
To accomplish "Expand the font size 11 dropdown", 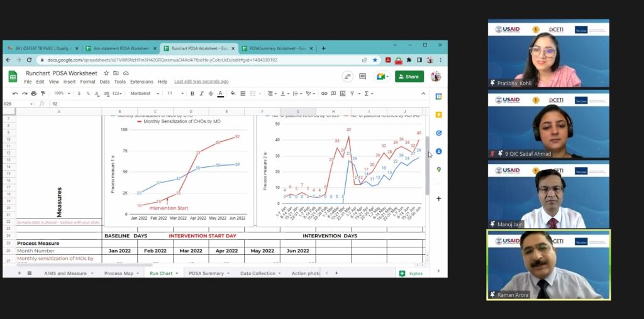I will tap(174, 94).
